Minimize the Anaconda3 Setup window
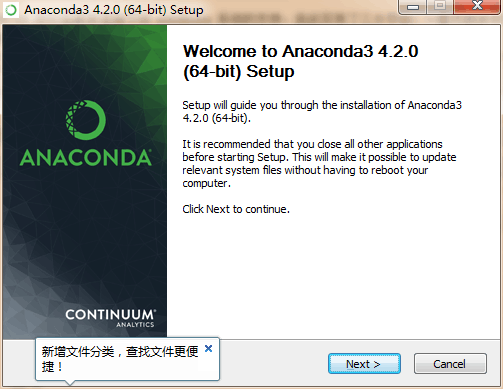The image size is (503, 389). pos(413,7)
